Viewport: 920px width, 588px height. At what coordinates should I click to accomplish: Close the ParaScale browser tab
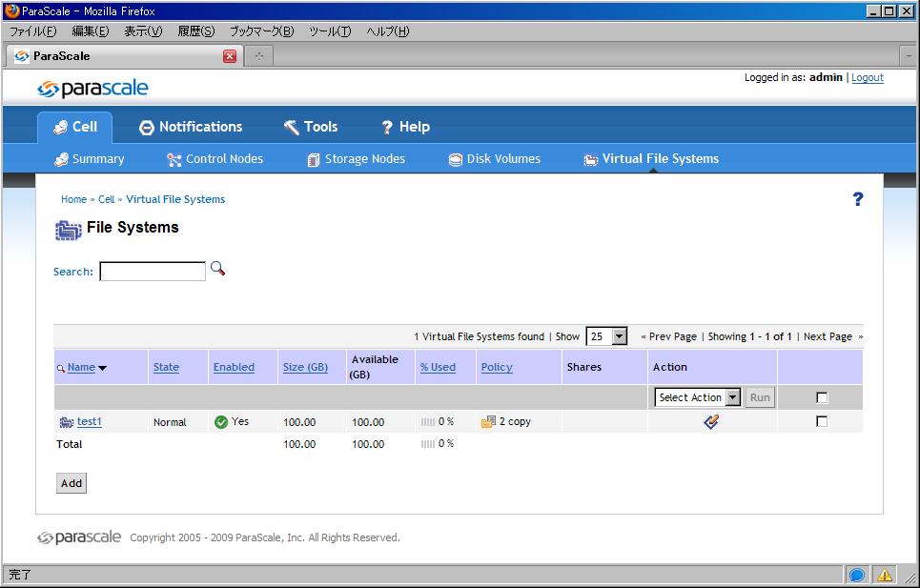tap(229, 56)
